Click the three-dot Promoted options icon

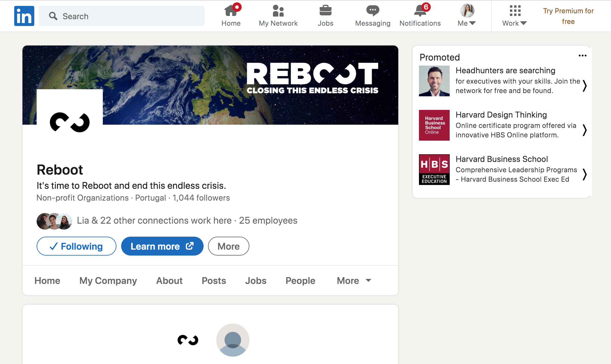click(582, 56)
